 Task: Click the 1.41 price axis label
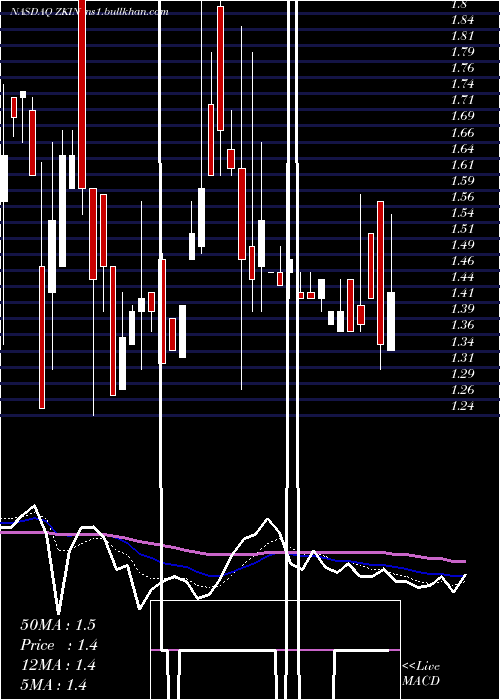coord(462,293)
